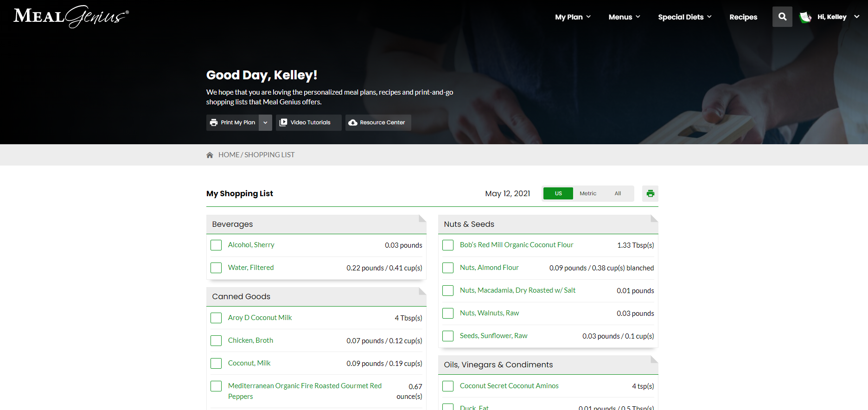Open the Nuts, Almond Flour link
Image resolution: width=868 pixels, height=410 pixels.
[489, 268]
